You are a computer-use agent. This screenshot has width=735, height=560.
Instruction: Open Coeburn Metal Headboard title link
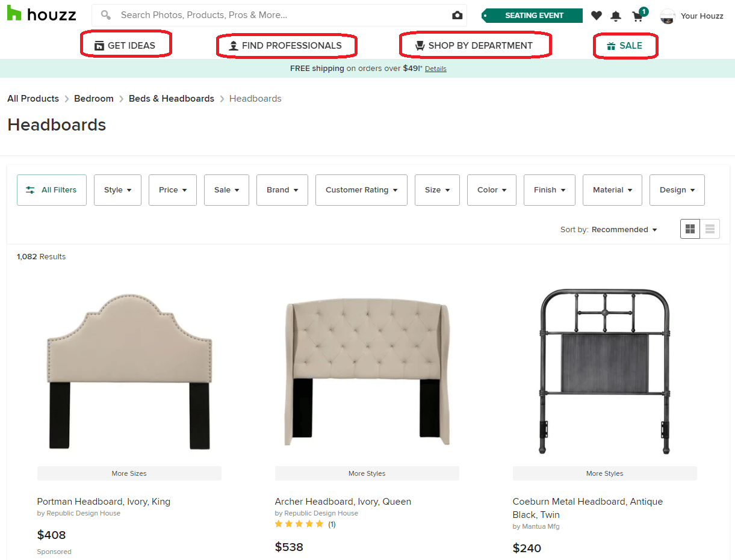point(588,508)
